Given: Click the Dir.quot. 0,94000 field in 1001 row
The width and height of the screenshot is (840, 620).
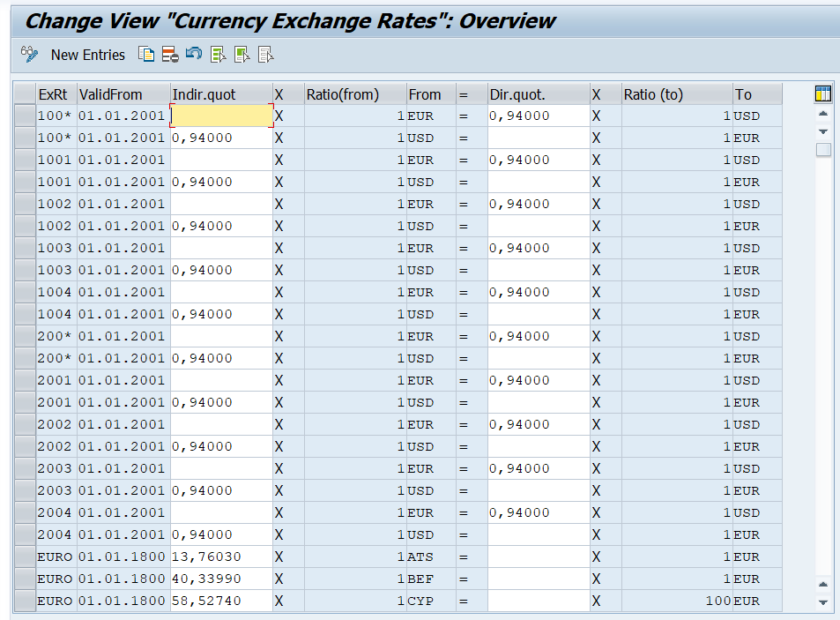Looking at the screenshot, I should (539, 160).
